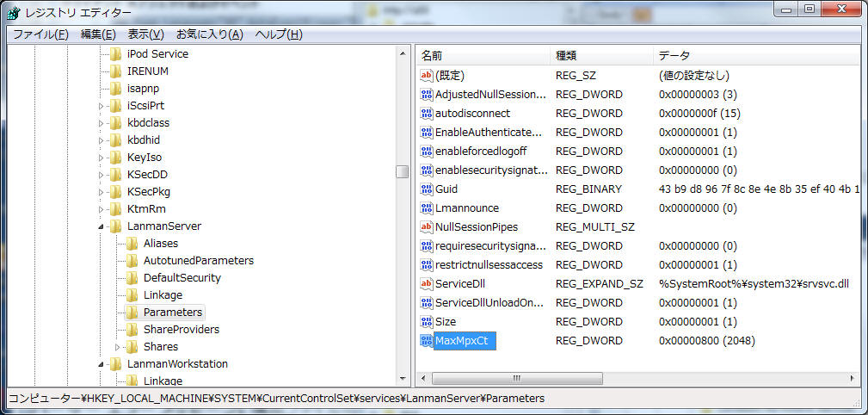Click the NullSessionPipes value icon
The height and width of the screenshot is (415, 868).
[x=426, y=227]
